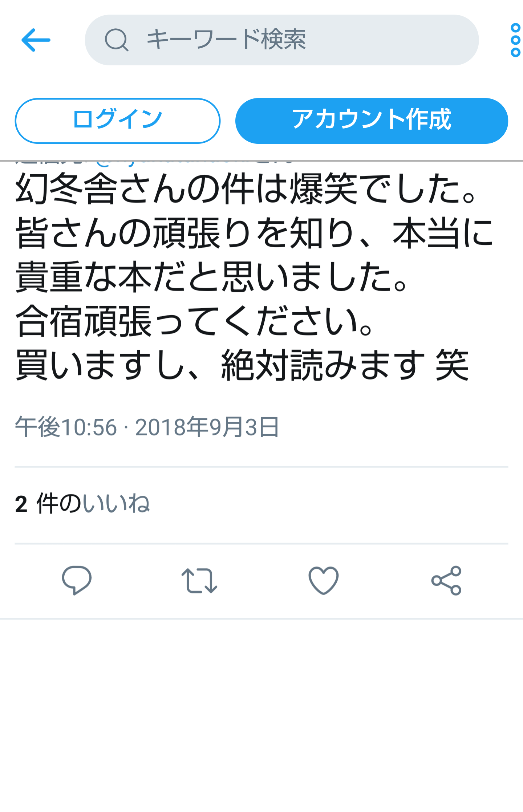This screenshot has height=812, width=523.
Task: Open the 2 件のいいね likes list
Action: click(82, 504)
